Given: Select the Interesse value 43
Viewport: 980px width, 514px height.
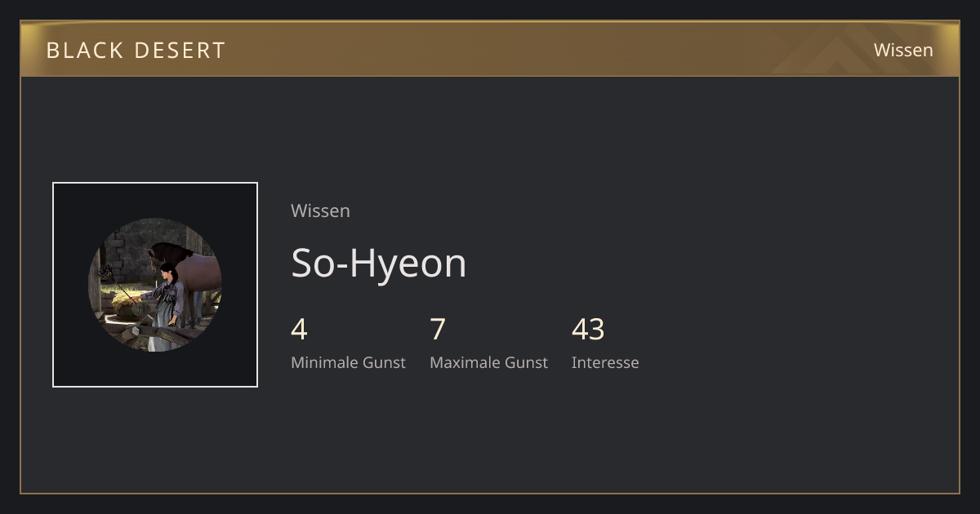Looking at the screenshot, I should [x=588, y=330].
